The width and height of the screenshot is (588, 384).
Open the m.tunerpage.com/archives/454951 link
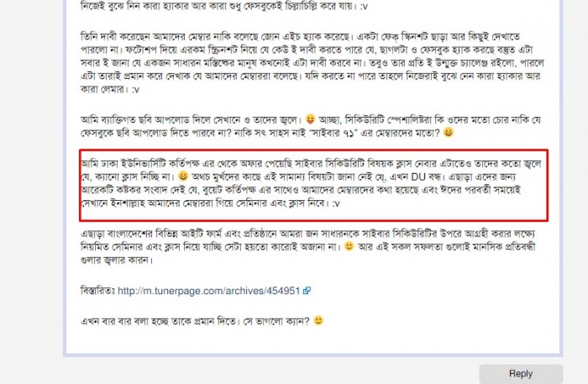[209, 291]
